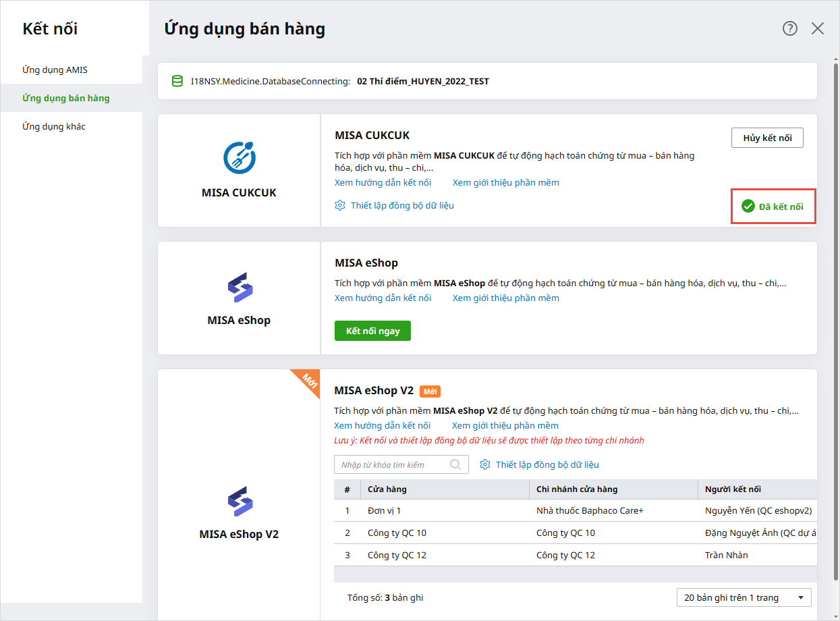The height and width of the screenshot is (621, 840).
Task: Click the database icon beside DatabaseConnecting
Action: point(177,81)
